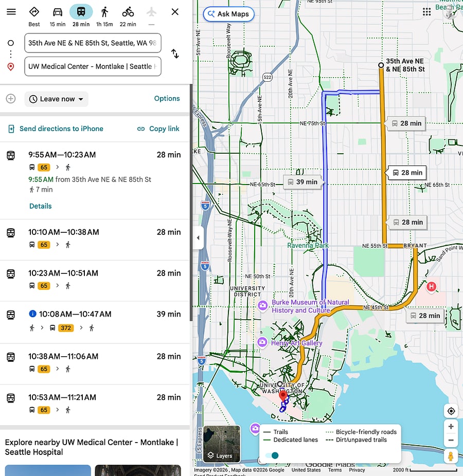
Task: Select the Best travel mode
Action: point(34,16)
